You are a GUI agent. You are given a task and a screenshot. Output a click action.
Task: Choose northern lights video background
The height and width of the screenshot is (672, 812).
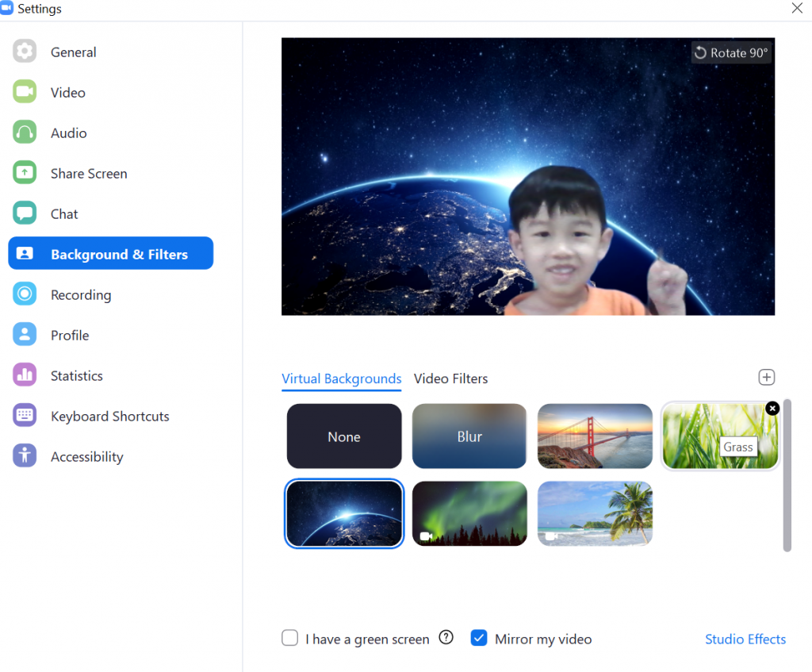pos(469,513)
